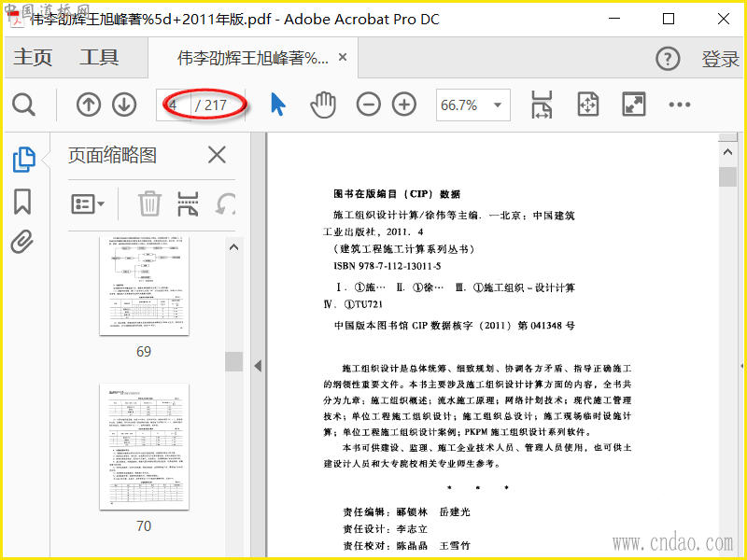Switch to the document tab 伟李劭辉王旭峰著
This screenshot has width=747, height=560.
252,58
